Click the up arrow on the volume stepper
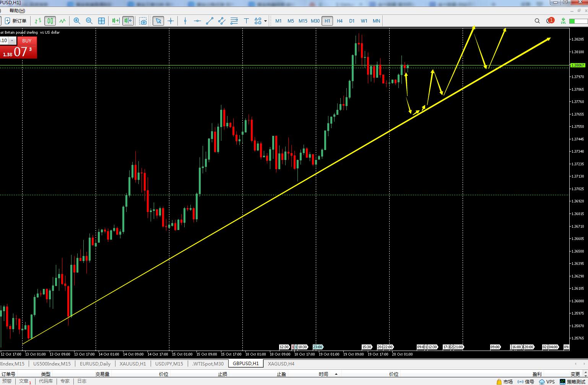 pos(12,41)
